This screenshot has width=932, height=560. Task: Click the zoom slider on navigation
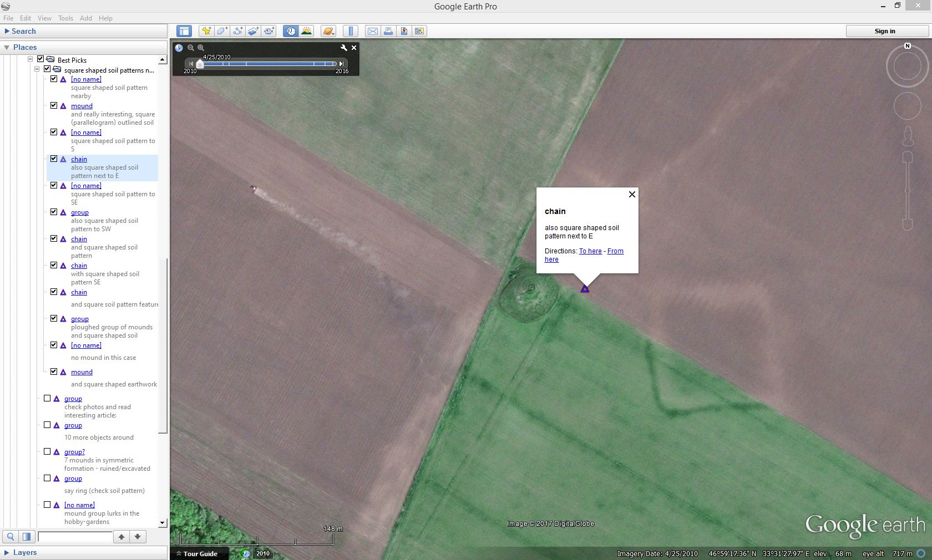coord(908,191)
